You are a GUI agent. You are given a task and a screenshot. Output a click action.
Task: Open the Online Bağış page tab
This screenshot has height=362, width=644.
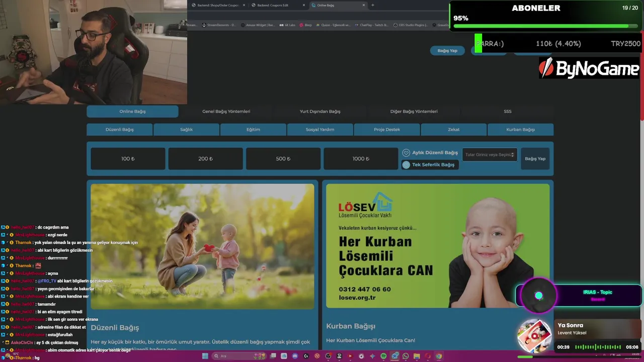coord(132,111)
